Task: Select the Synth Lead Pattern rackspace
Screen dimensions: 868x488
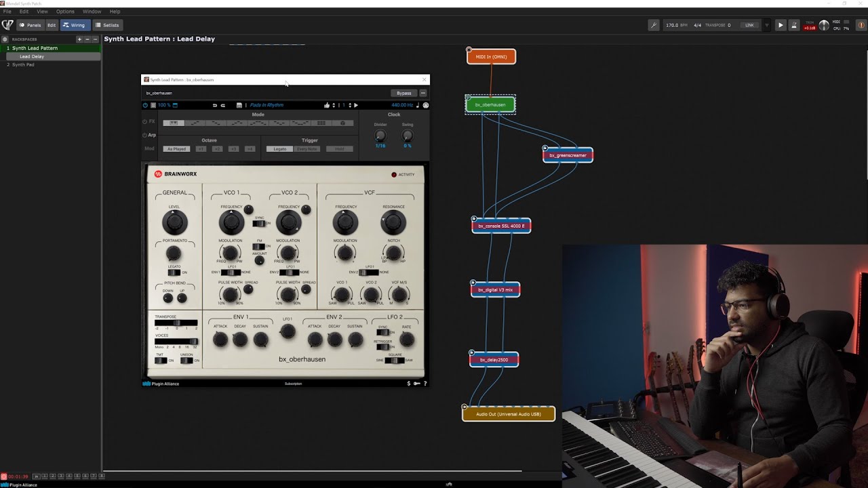Action: pyautogui.click(x=51, y=48)
